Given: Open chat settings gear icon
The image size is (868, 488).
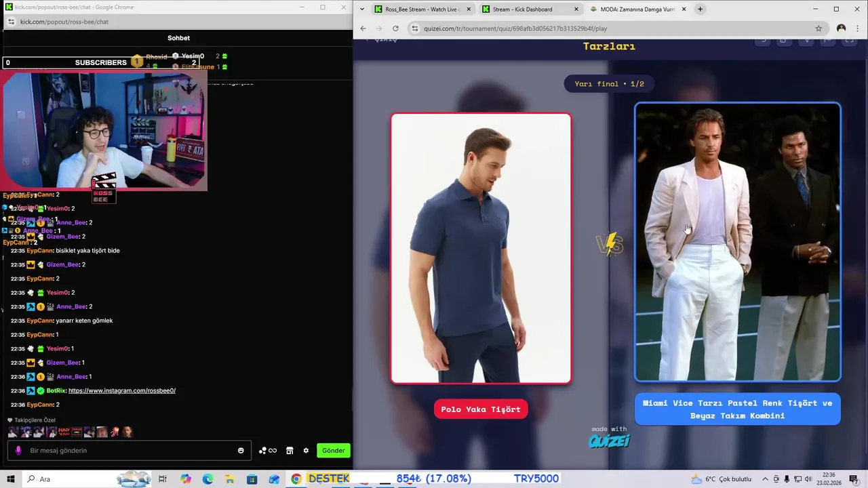Looking at the screenshot, I should pos(306,451).
